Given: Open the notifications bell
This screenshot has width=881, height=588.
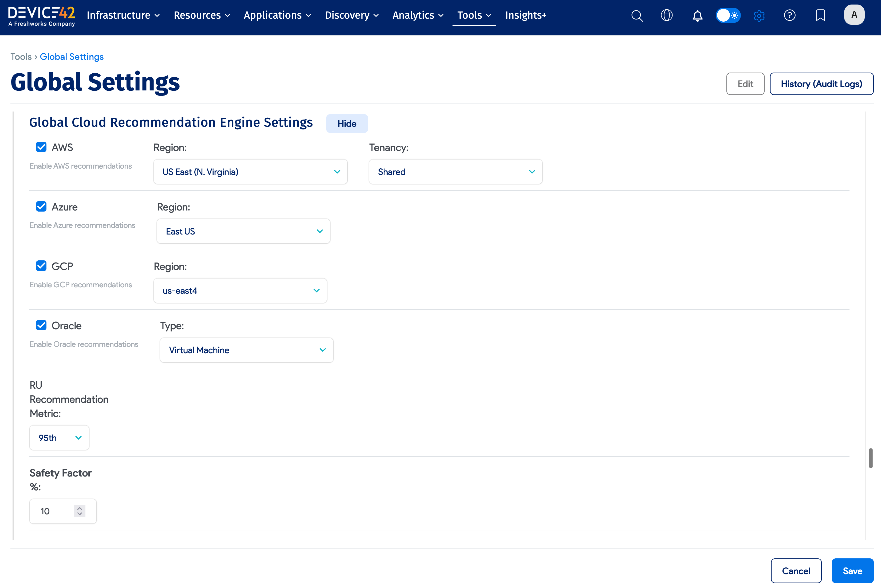Looking at the screenshot, I should [697, 16].
